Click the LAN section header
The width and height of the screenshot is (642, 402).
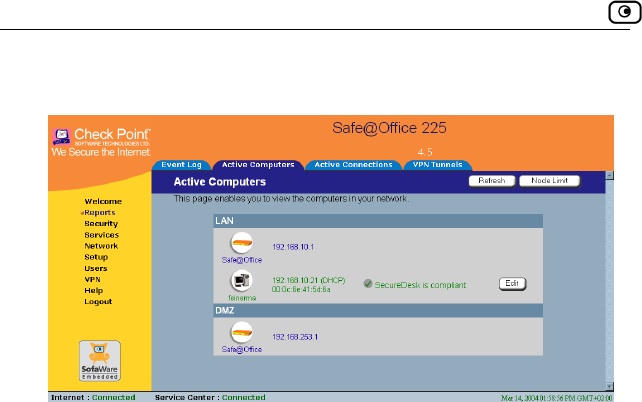378,221
